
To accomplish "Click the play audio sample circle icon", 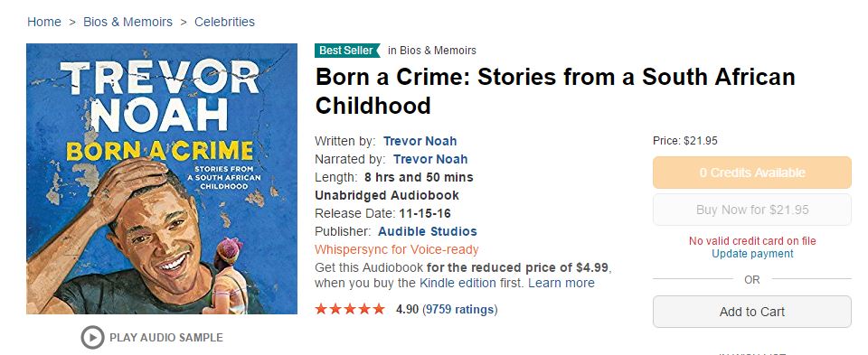I will pyautogui.click(x=92, y=337).
